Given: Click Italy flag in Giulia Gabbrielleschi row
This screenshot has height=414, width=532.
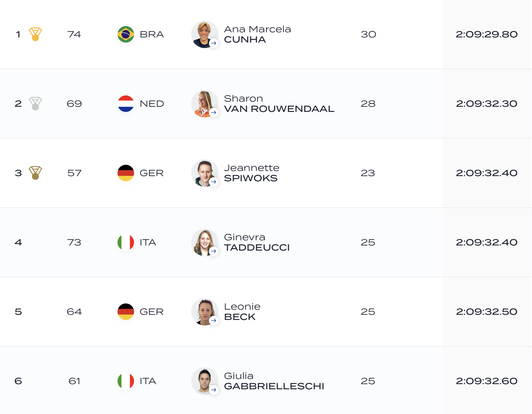Looking at the screenshot, I should [x=126, y=381].
